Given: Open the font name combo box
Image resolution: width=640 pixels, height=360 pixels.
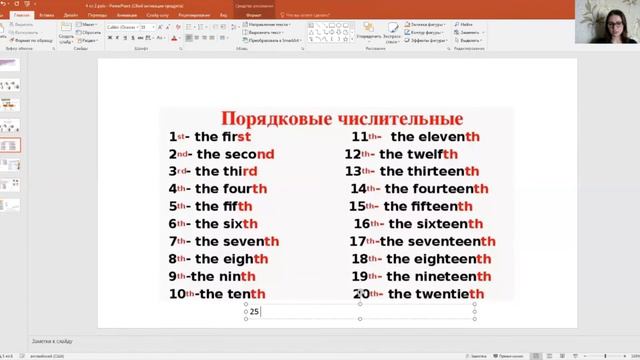Looking at the screenshot, I should (x=122, y=27).
